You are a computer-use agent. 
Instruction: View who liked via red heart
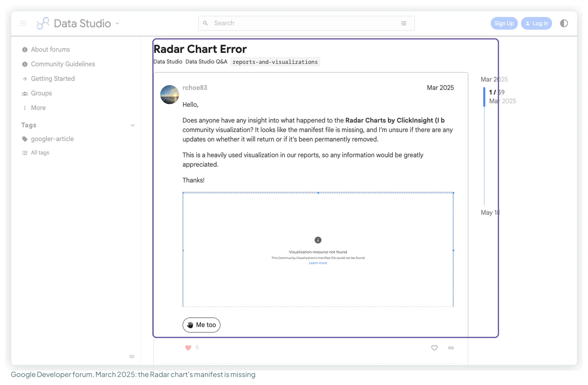click(x=188, y=348)
